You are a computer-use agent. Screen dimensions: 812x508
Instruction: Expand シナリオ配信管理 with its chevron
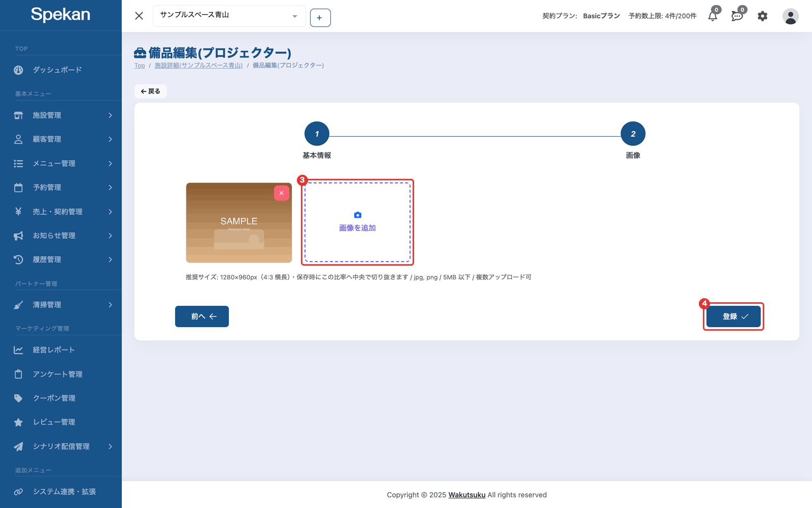coord(110,447)
